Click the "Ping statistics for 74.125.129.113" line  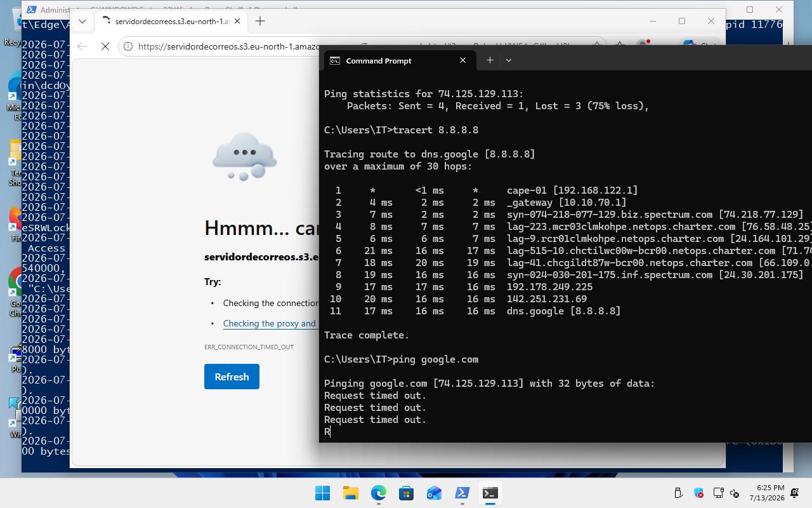424,94
